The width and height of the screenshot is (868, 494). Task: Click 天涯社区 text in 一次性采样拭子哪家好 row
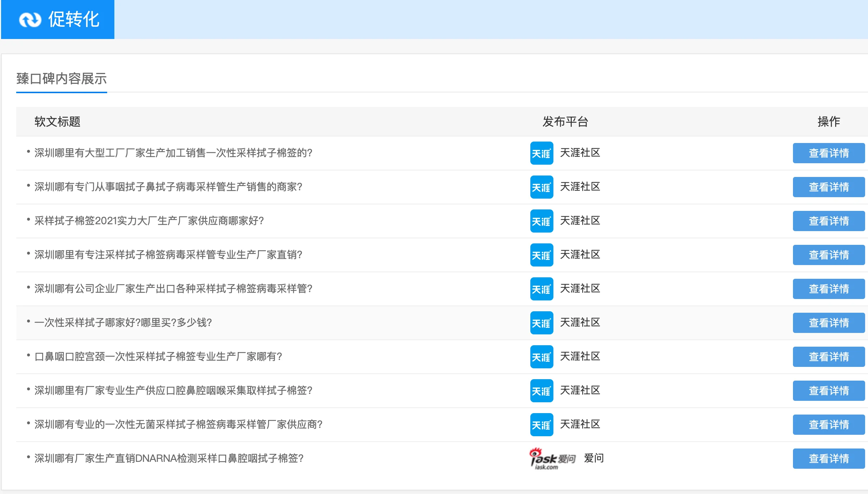[580, 322]
